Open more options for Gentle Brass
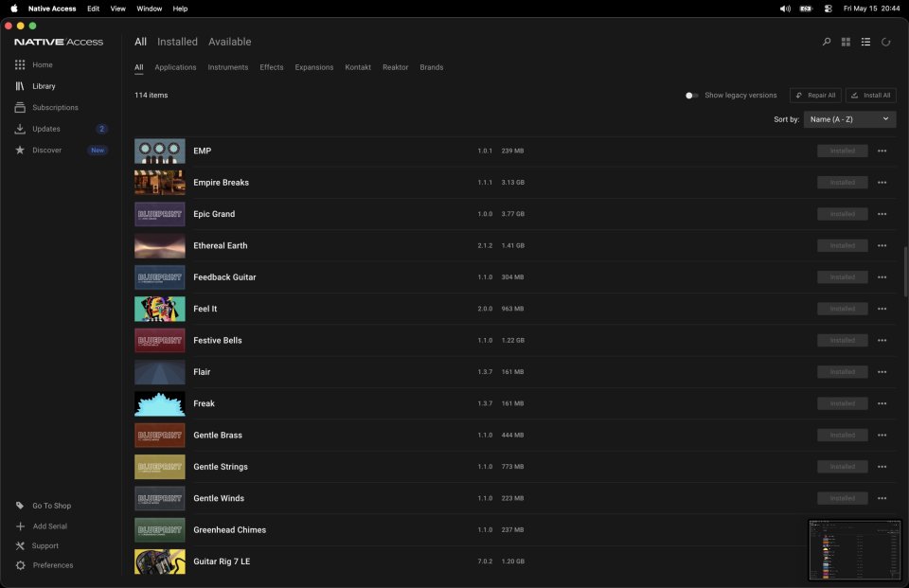 coord(882,435)
